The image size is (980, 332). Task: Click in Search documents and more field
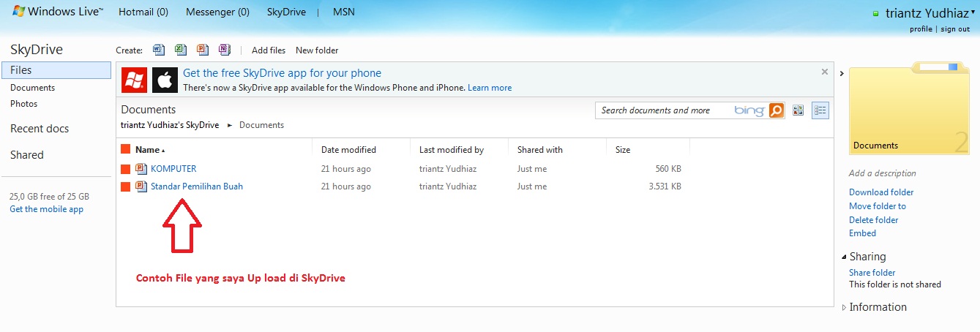pos(665,110)
